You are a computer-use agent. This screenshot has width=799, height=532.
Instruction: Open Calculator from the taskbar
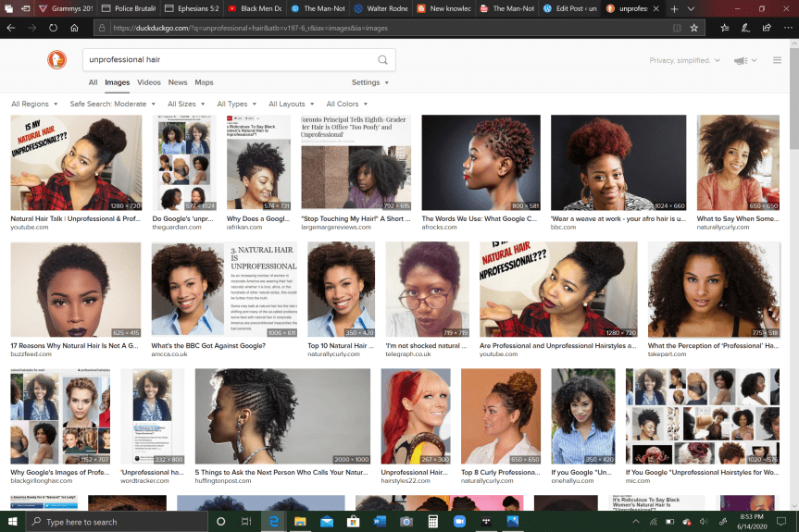[x=432, y=522]
